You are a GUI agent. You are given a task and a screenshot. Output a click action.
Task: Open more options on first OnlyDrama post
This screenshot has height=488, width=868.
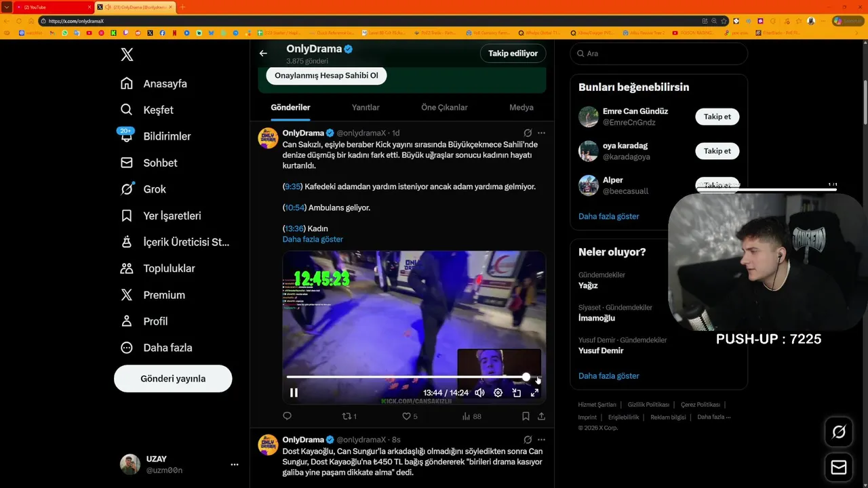(541, 133)
